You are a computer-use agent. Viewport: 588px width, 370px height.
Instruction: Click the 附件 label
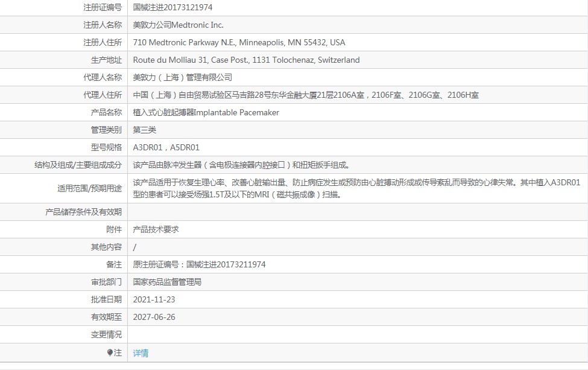114,229
